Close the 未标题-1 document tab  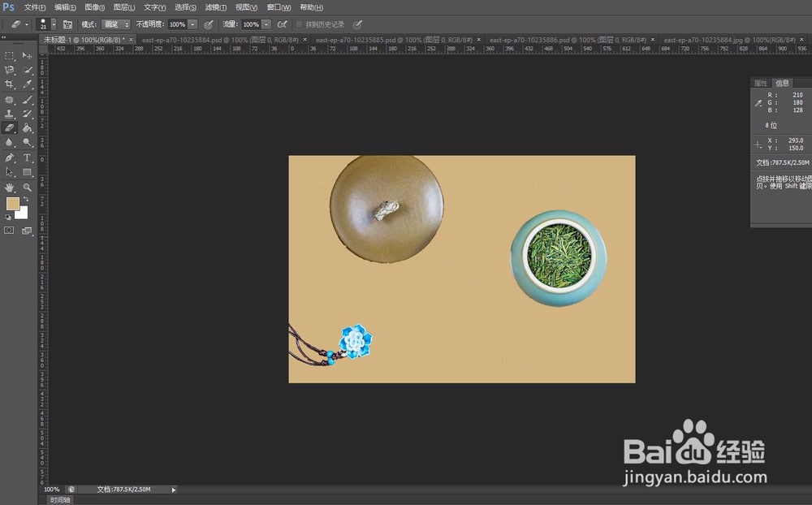point(131,39)
